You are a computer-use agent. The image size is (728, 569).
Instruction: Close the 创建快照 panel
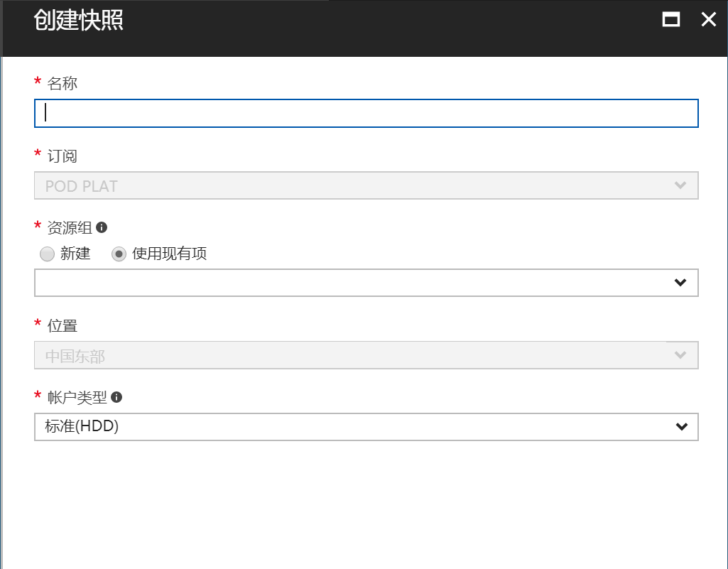[708, 20]
